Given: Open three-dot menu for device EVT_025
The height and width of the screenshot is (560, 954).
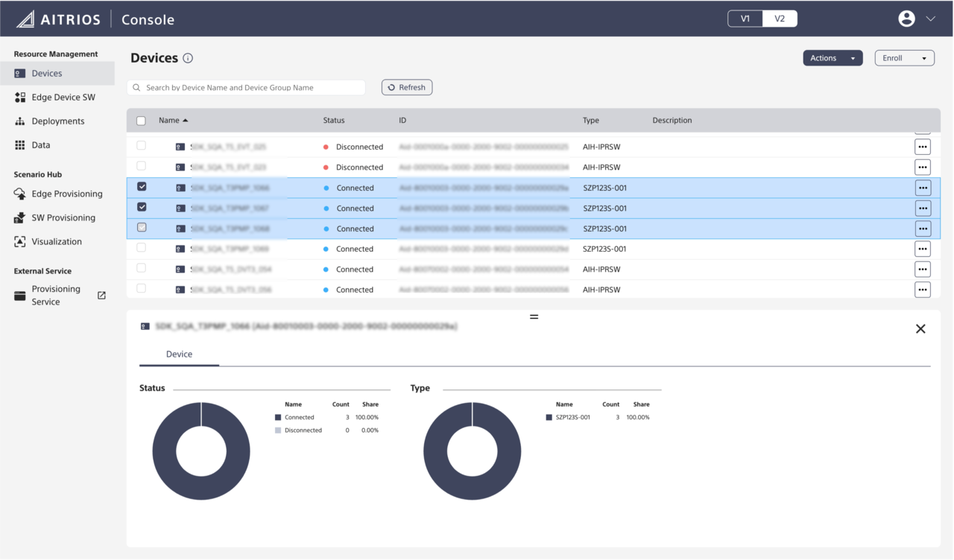Looking at the screenshot, I should (x=923, y=147).
